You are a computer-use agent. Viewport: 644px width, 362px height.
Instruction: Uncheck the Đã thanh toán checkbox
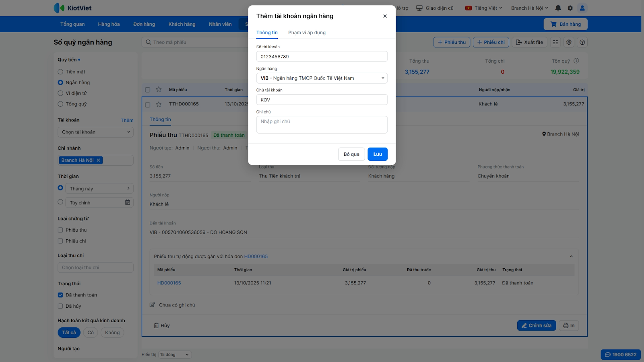click(x=60, y=295)
